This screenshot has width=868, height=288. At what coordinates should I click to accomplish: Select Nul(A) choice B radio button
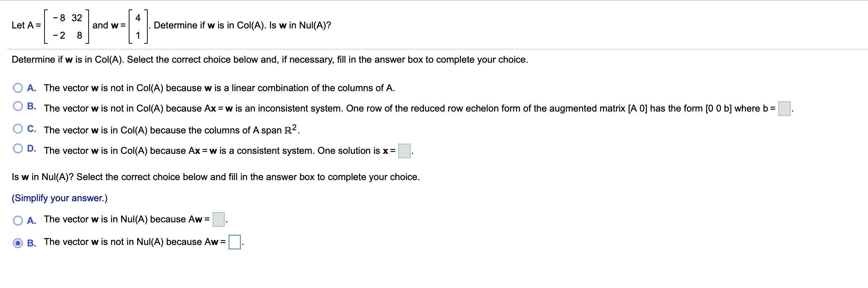pyautogui.click(x=18, y=242)
